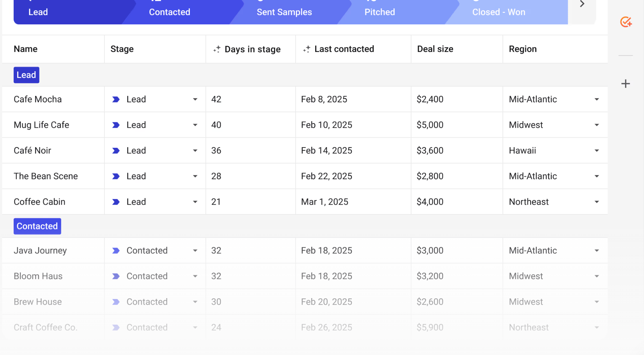Click the sparkle icon beside Days in stage
Image resolution: width=644 pixels, height=355 pixels.
point(217,49)
